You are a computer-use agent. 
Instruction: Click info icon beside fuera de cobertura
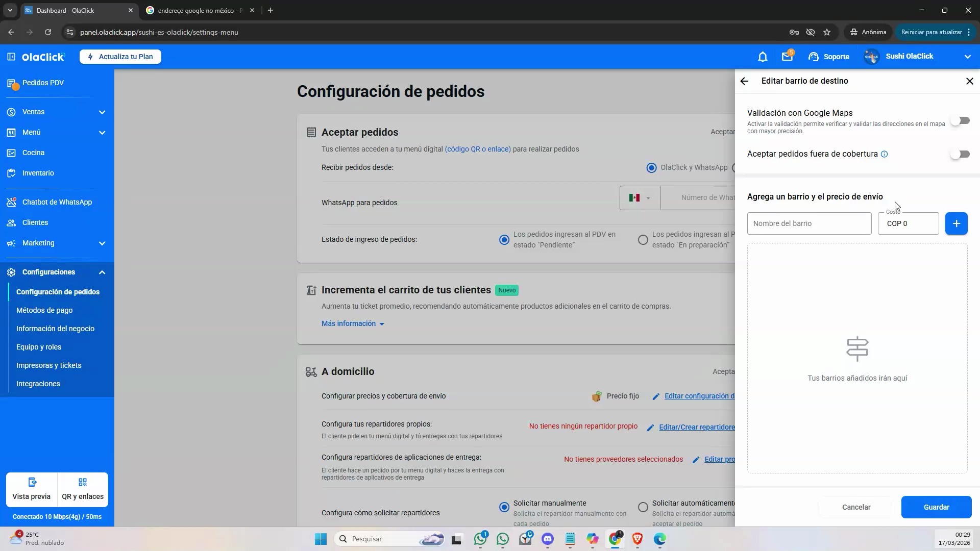885,154
